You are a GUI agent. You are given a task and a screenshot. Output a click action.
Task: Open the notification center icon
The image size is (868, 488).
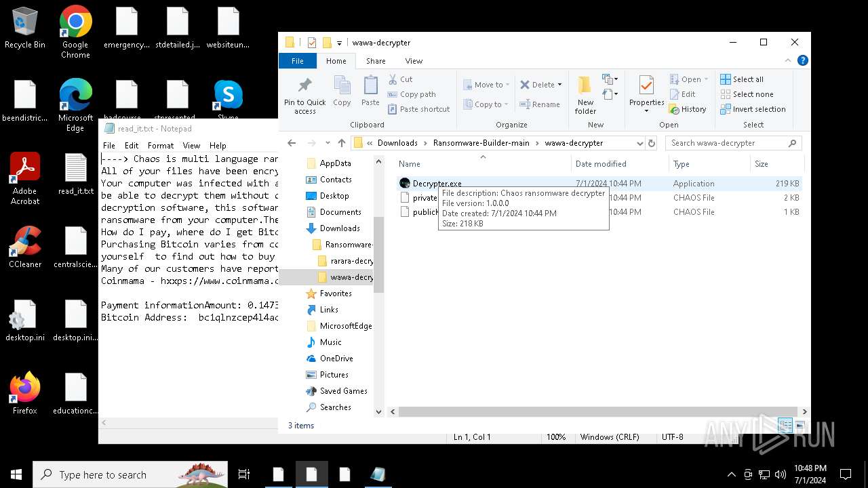pos(846,474)
